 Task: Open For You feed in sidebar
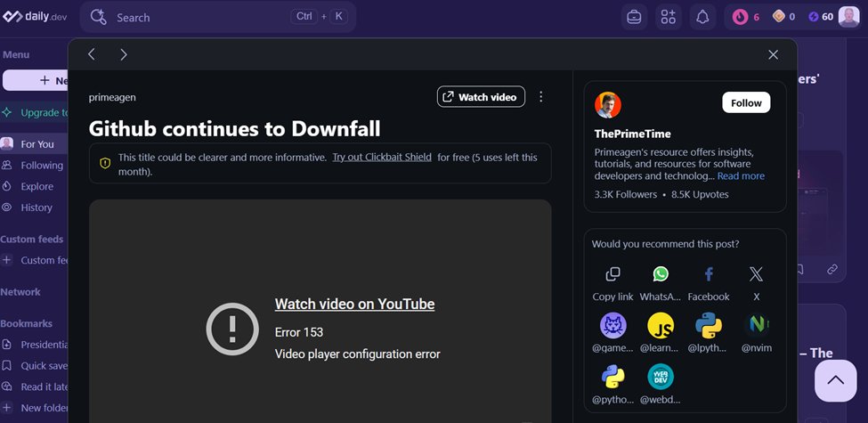[35, 144]
